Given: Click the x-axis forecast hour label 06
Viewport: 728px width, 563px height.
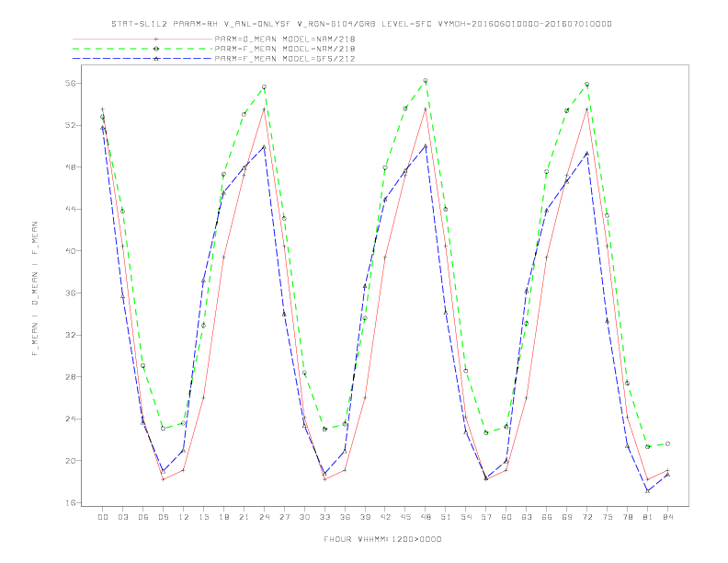Looking at the screenshot, I should [143, 517].
